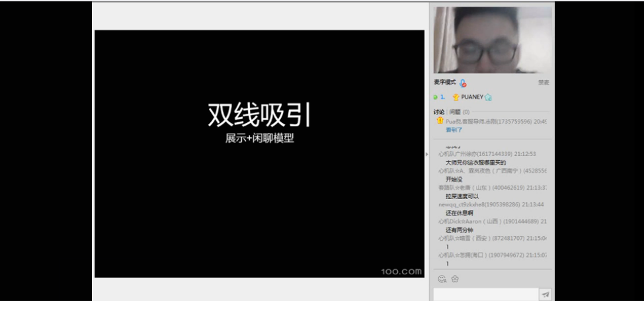The width and height of the screenshot is (644, 316).
Task: Click the presenter webcam video thumbnail
Action: tap(493, 40)
